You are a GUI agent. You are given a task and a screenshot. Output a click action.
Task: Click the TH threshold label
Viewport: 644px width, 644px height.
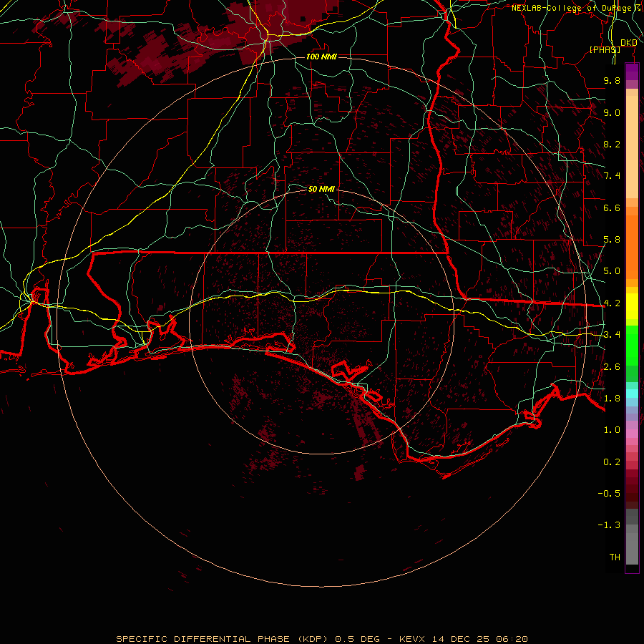coord(615,557)
